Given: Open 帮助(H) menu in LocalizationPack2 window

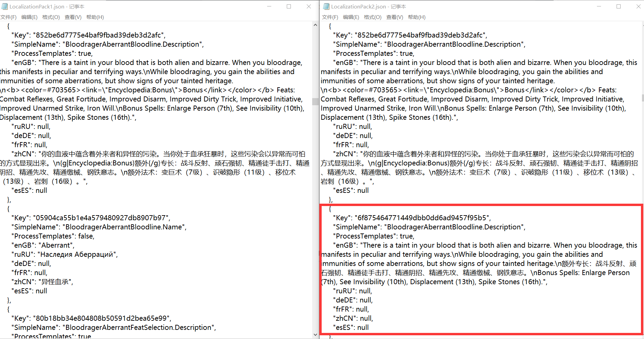Looking at the screenshot, I should (x=417, y=17).
